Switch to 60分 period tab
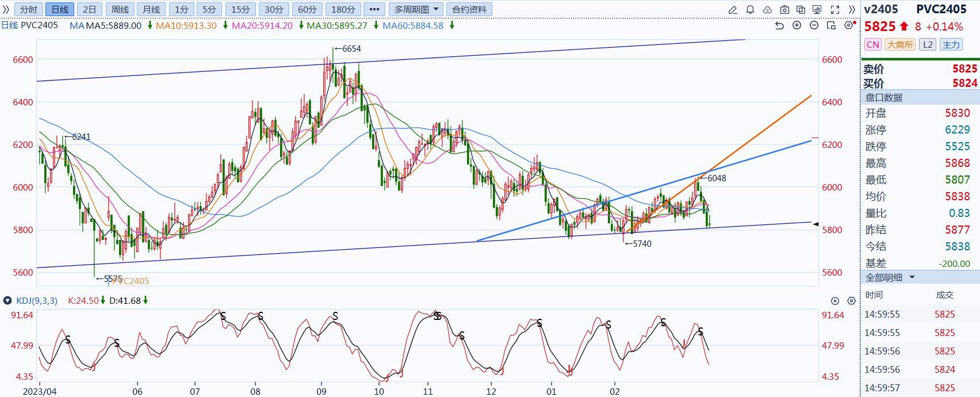This screenshot has height=397, width=980. 307,9
